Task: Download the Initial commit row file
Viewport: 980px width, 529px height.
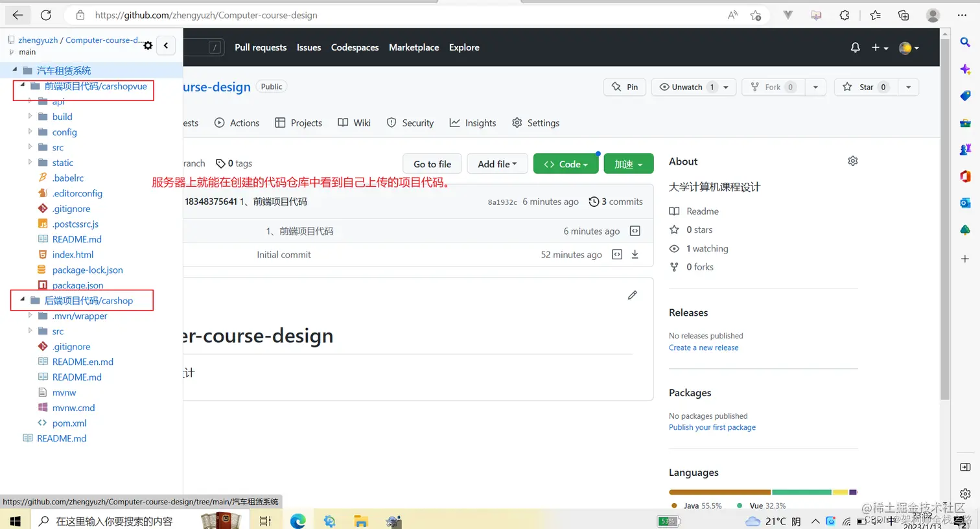Action: pos(635,254)
